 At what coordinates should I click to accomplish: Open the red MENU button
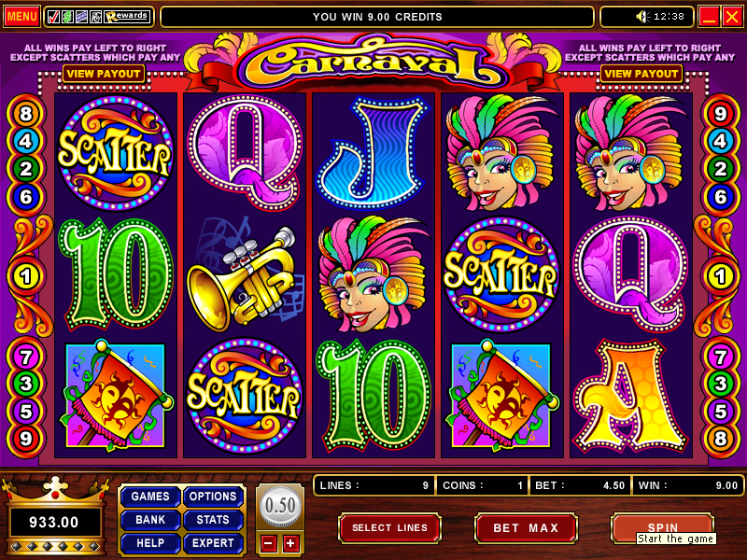coord(21,17)
